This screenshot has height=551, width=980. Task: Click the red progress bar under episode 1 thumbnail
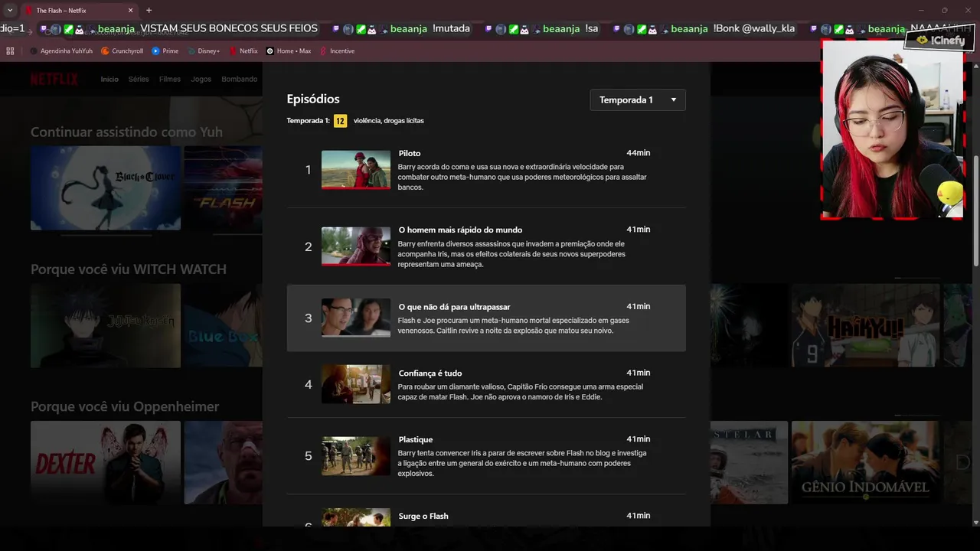[x=356, y=188]
